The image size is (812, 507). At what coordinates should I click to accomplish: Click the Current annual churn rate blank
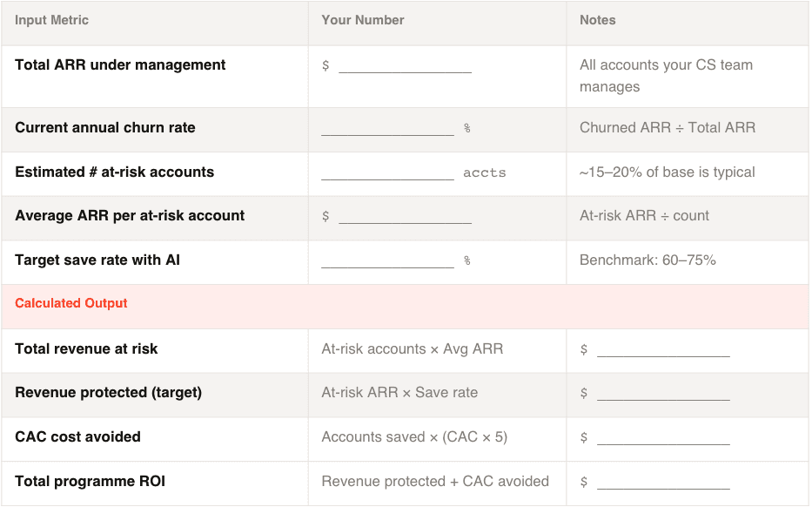tap(387, 128)
